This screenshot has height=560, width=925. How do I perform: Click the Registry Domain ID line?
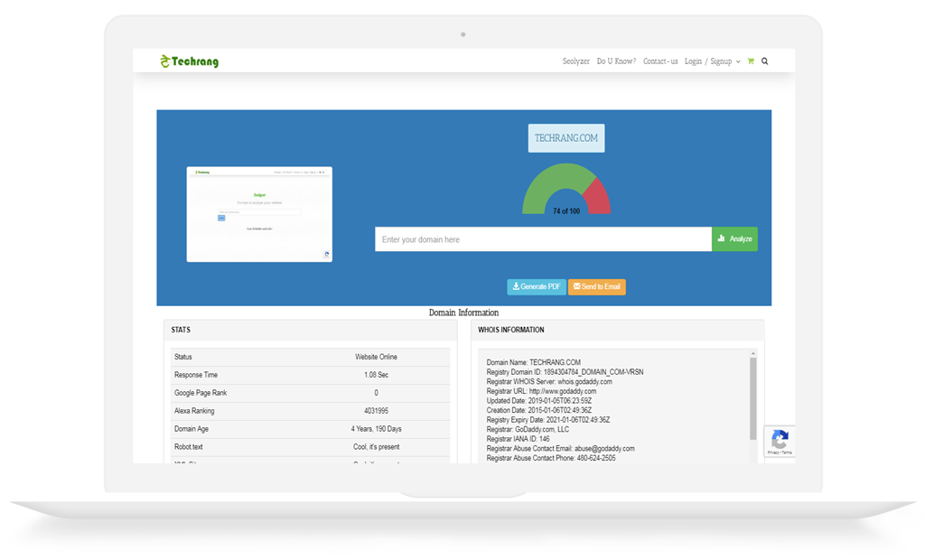(565, 372)
